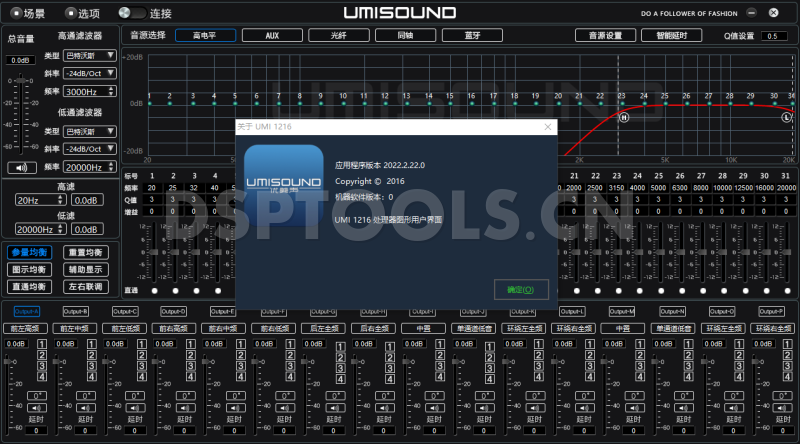Select the Output-A channel tab

(26, 311)
